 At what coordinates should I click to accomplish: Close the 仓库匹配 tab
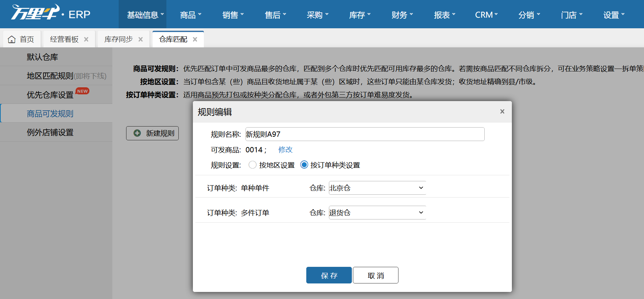tap(195, 39)
